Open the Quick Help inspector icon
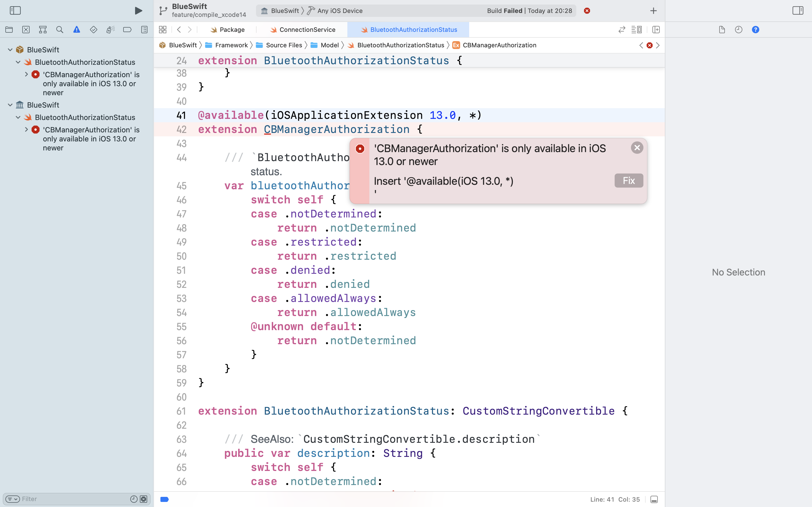This screenshot has height=507, width=812. coord(755,30)
